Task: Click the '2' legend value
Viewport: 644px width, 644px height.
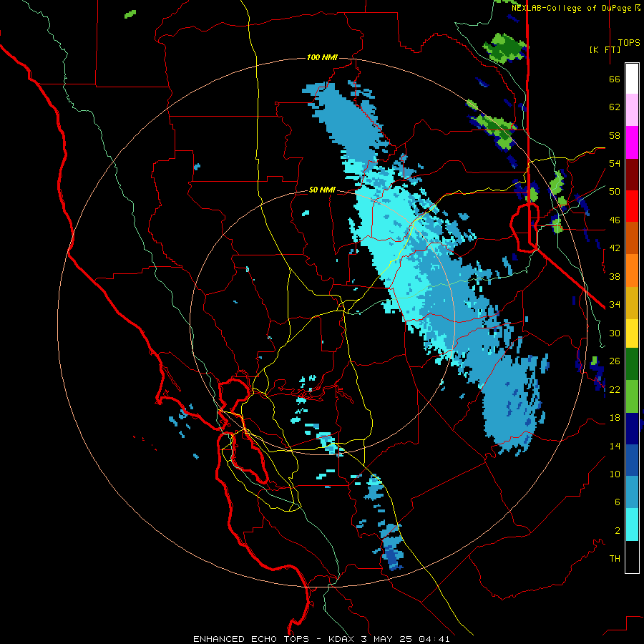Action: 618,531
